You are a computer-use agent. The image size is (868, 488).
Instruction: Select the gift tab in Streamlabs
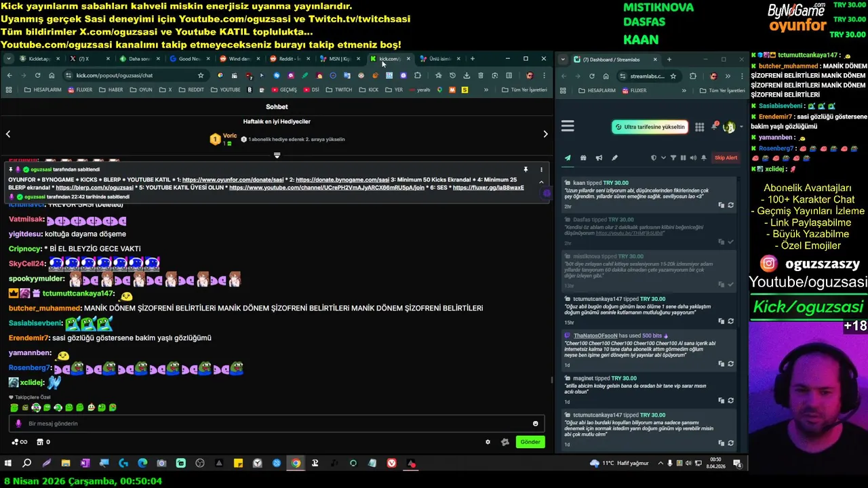583,158
